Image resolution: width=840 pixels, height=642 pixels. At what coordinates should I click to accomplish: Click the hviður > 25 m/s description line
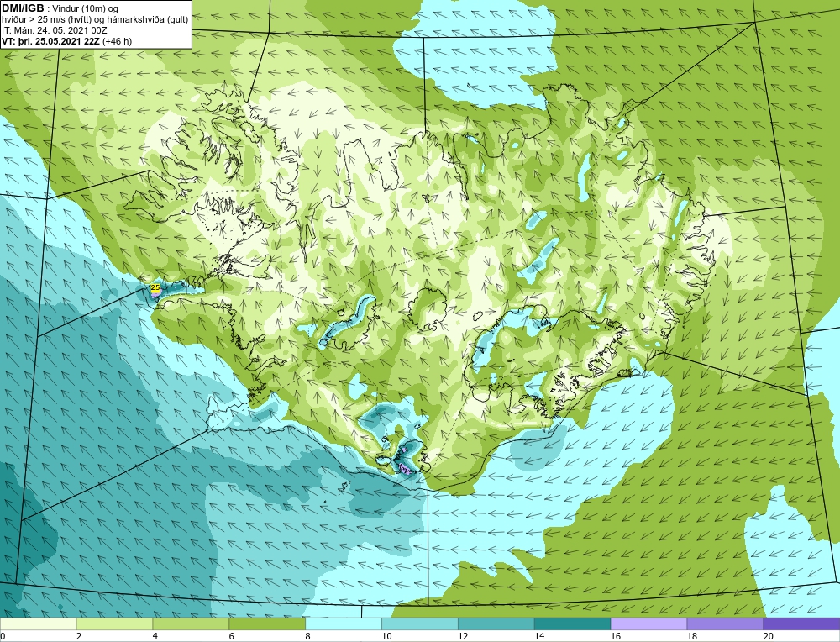click(95, 20)
